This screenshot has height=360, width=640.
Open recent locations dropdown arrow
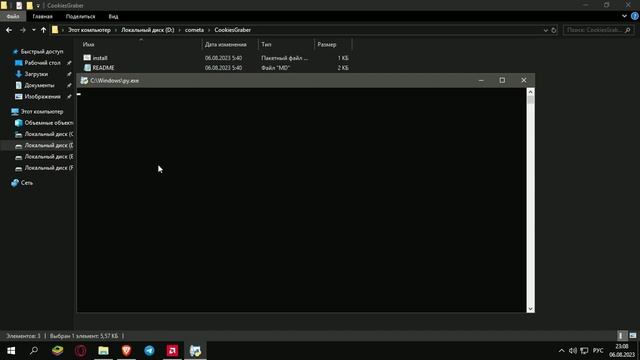(x=33, y=30)
